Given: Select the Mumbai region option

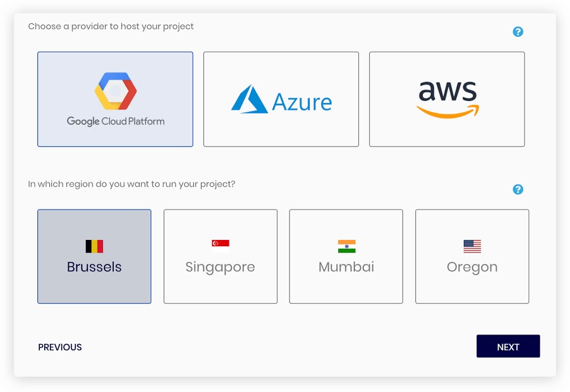Looking at the screenshot, I should [346, 256].
